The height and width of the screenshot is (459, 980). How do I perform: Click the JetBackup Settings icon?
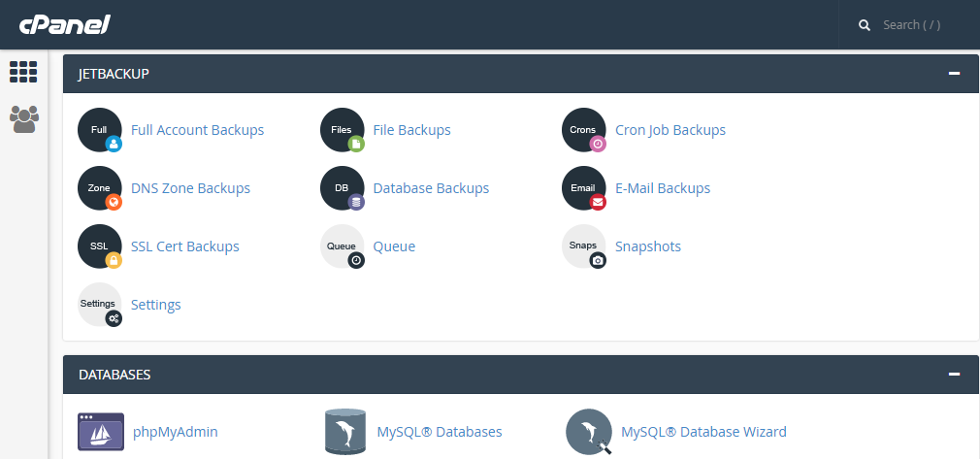point(100,305)
